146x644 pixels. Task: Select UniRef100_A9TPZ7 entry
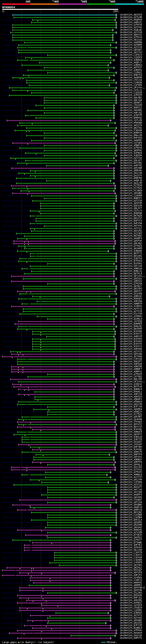131,67
